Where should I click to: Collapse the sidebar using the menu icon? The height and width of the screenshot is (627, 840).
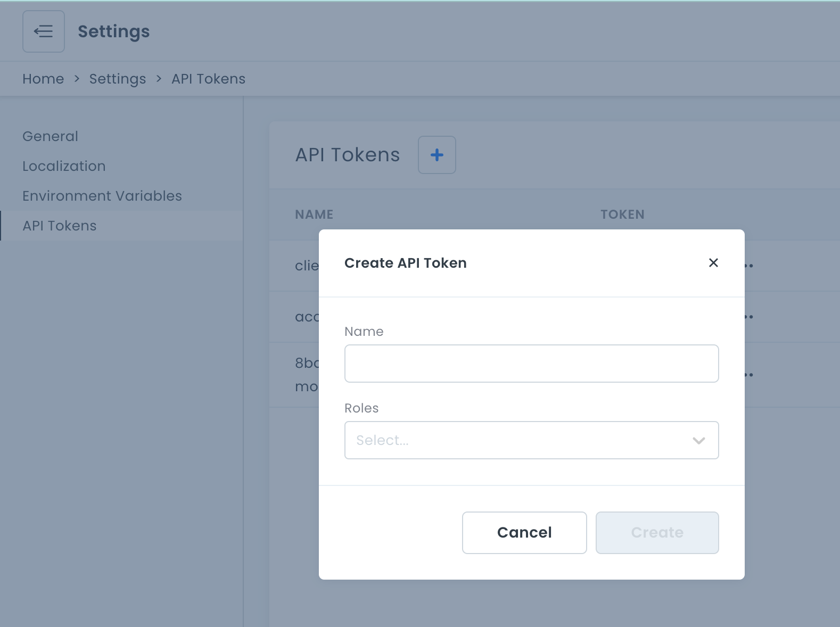43,31
